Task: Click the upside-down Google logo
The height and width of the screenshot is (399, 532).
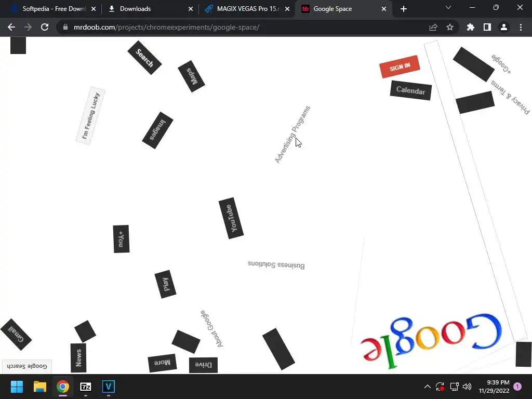Action: click(431, 340)
